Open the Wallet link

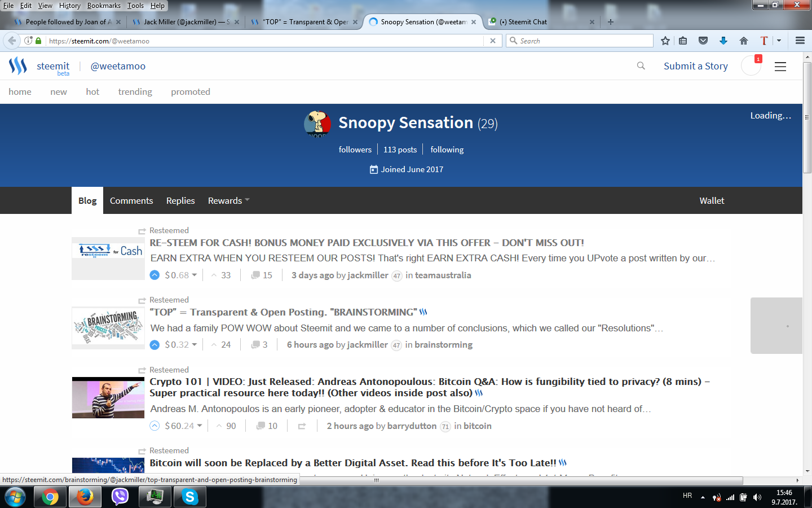tap(712, 200)
